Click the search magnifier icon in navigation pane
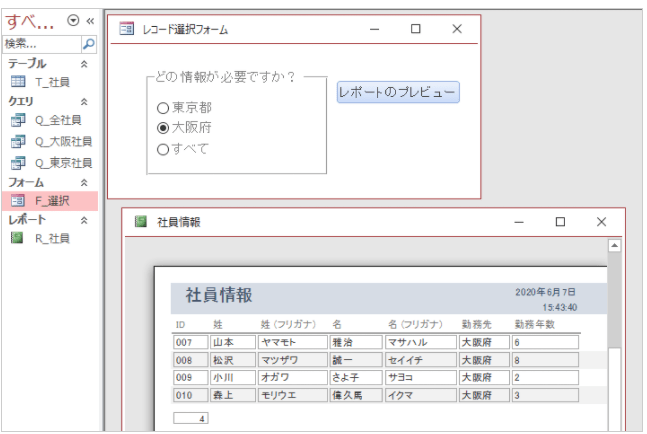This screenshot has height=434, width=647. [x=88, y=44]
